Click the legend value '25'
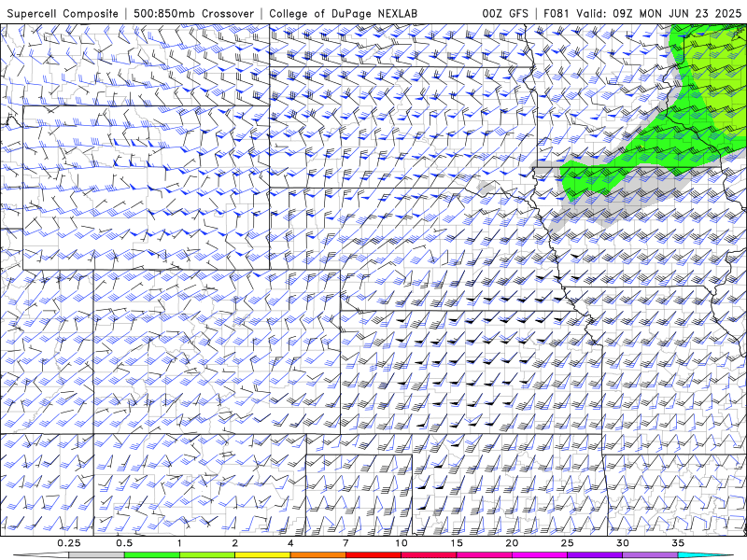Image resolution: width=747 pixels, height=560 pixels. coord(567,543)
